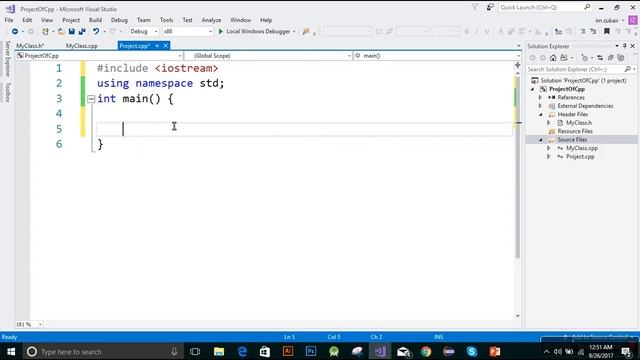Open the Toolbox side tab
Image resolution: width=640 pixels, height=360 pixels.
(x=7, y=92)
